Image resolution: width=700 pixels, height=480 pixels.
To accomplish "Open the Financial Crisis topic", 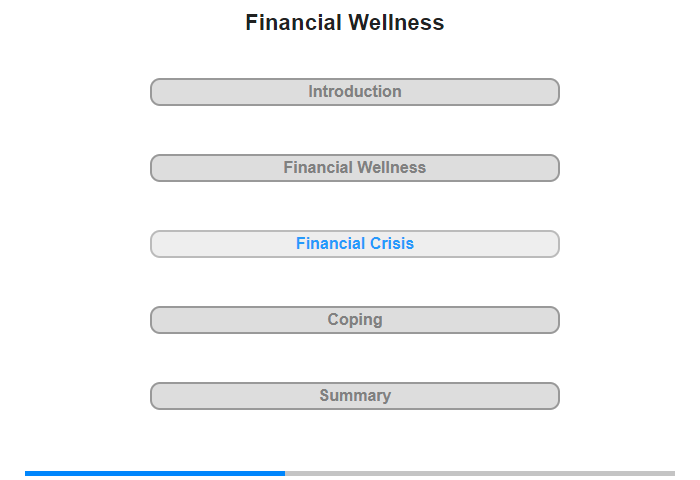I will pos(354,244).
